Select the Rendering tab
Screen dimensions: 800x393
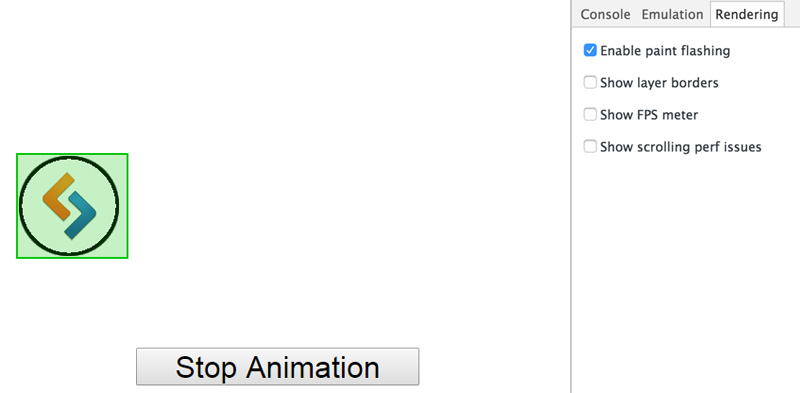[x=746, y=15]
